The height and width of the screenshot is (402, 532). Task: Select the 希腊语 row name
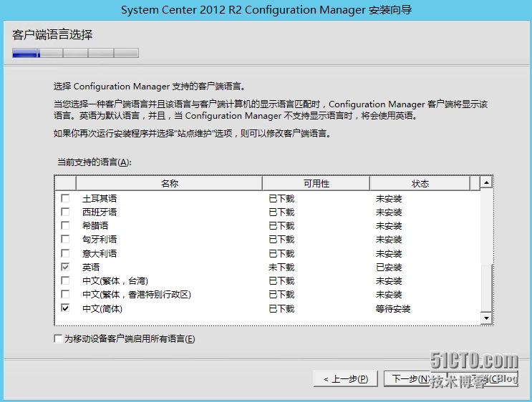tap(95, 226)
